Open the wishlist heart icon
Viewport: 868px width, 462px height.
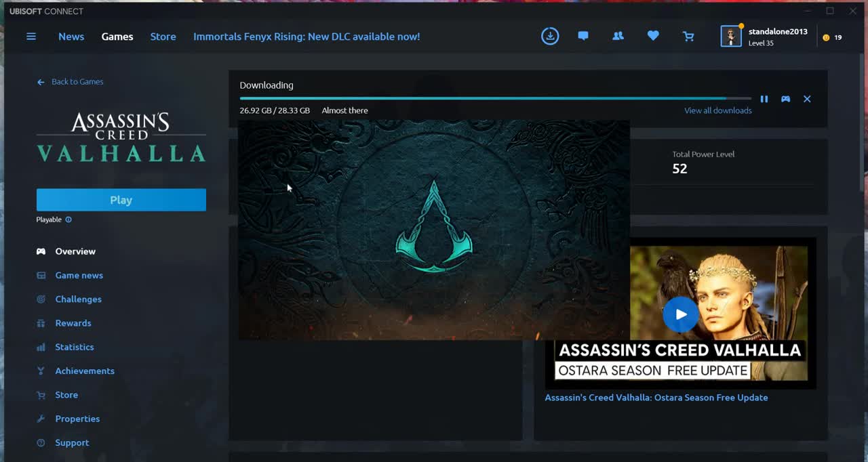653,37
